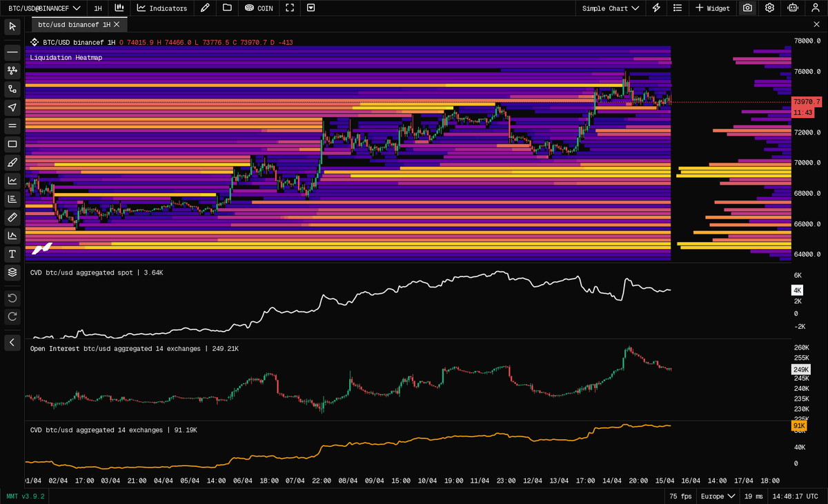Take a chart screenshot with camera icon
This screenshot has height=504, width=828.
coord(747,8)
